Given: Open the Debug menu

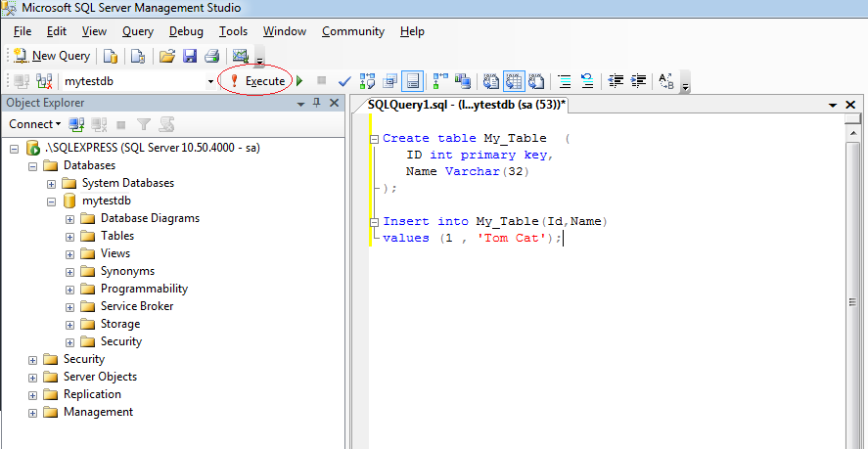Looking at the screenshot, I should [x=186, y=31].
